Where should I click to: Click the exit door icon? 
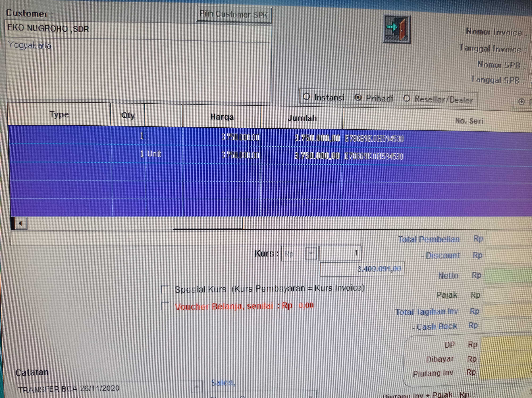click(x=397, y=29)
